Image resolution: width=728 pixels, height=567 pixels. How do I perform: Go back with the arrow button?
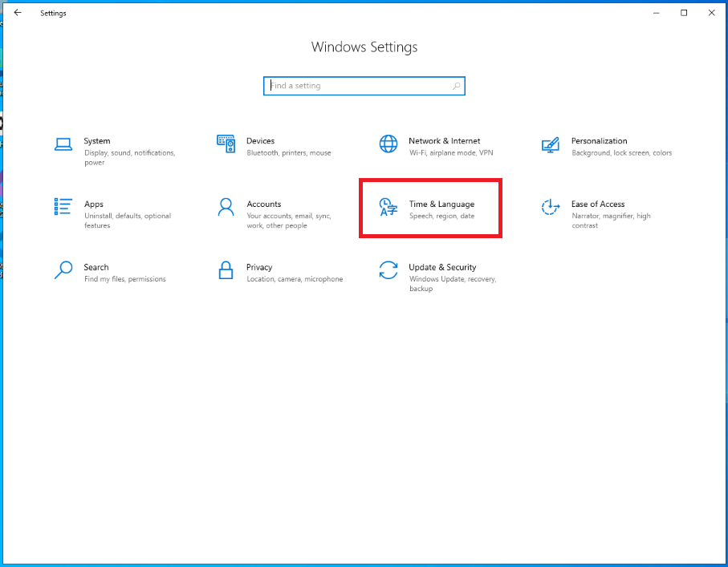(18, 13)
